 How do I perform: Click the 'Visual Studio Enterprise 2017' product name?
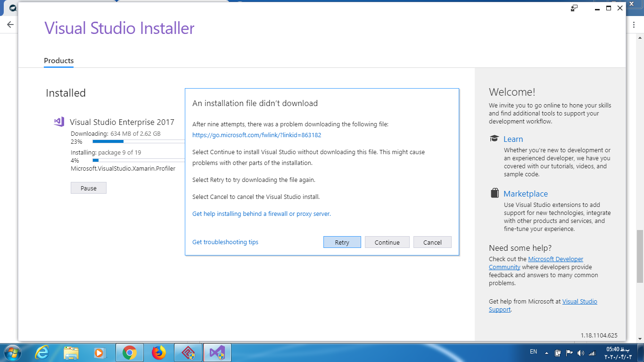click(x=122, y=122)
